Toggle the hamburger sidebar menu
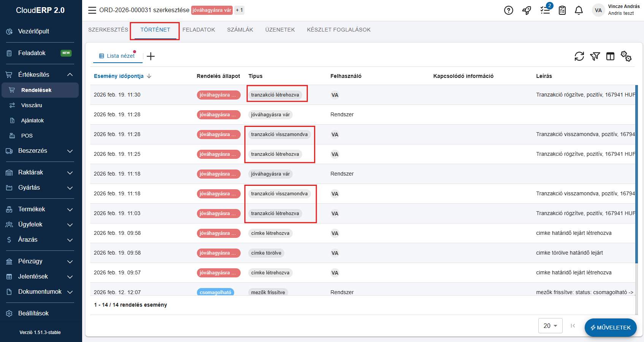The width and height of the screenshot is (644, 342). (92, 10)
